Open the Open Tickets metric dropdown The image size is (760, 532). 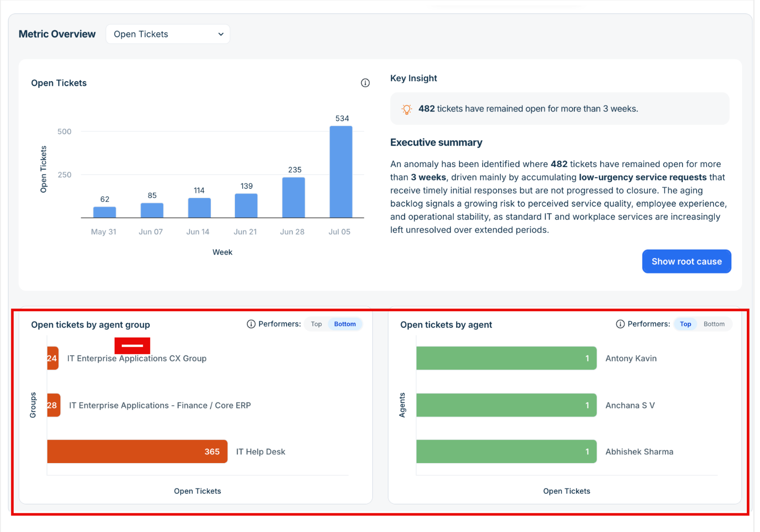click(x=168, y=34)
